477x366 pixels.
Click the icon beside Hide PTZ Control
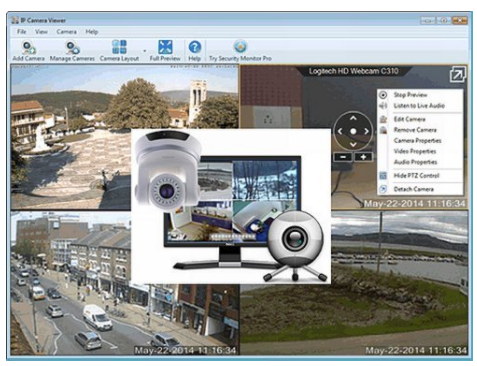tap(383, 175)
